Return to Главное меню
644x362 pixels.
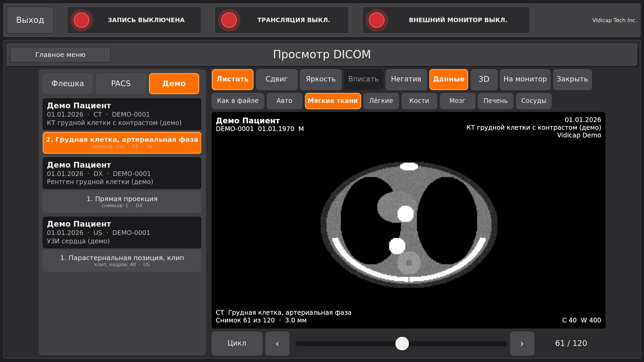[60, 55]
